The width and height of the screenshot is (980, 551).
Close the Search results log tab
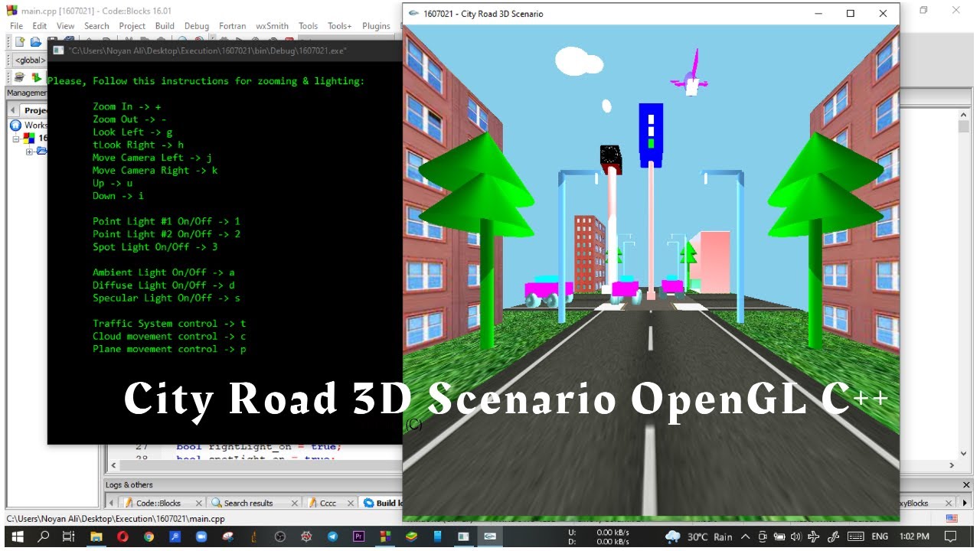tap(296, 503)
